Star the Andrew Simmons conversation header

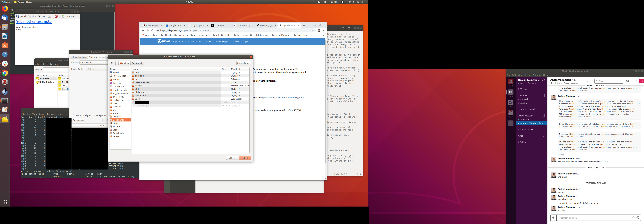(551, 83)
